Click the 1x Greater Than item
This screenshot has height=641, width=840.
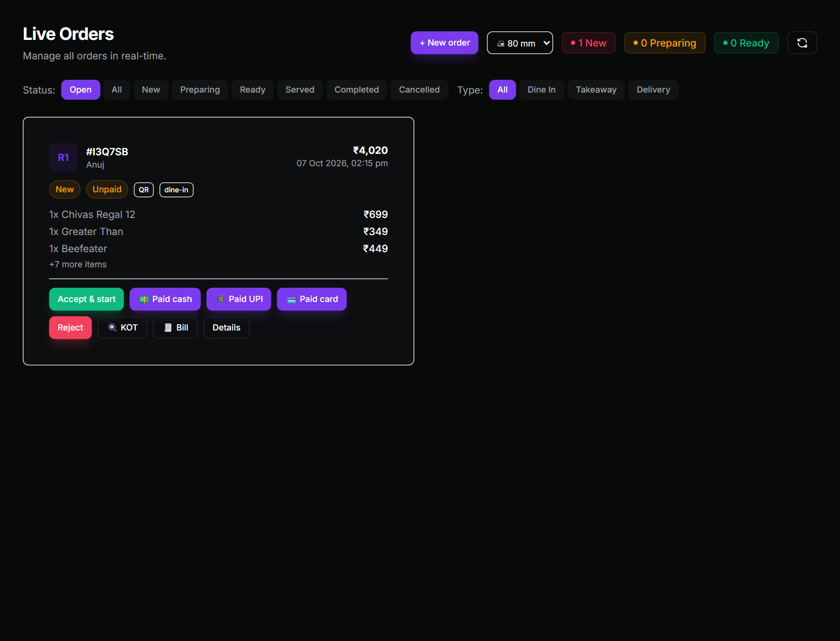(x=86, y=232)
